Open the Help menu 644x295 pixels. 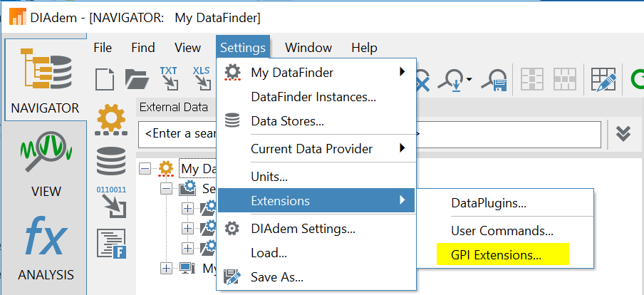[x=364, y=48]
